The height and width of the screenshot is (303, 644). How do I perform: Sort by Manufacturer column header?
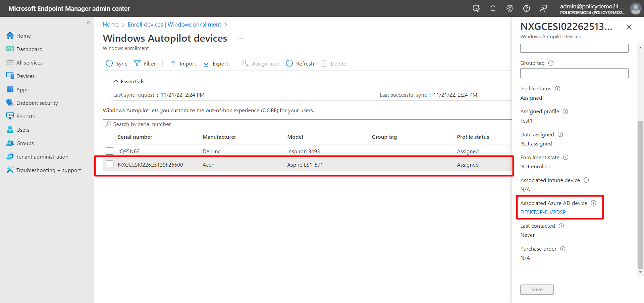(219, 137)
